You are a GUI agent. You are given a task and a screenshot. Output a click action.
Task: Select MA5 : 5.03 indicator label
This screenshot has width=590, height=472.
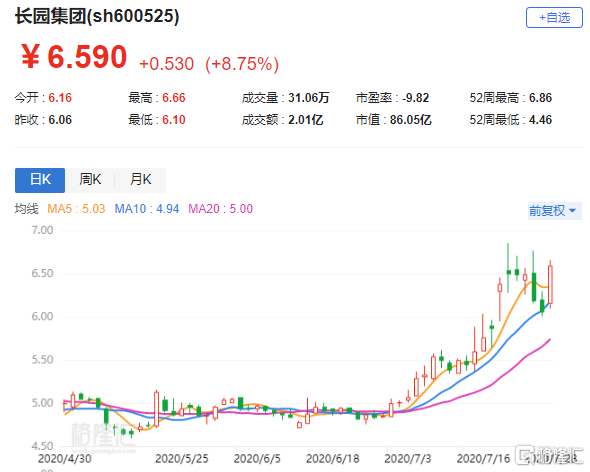[x=76, y=209]
